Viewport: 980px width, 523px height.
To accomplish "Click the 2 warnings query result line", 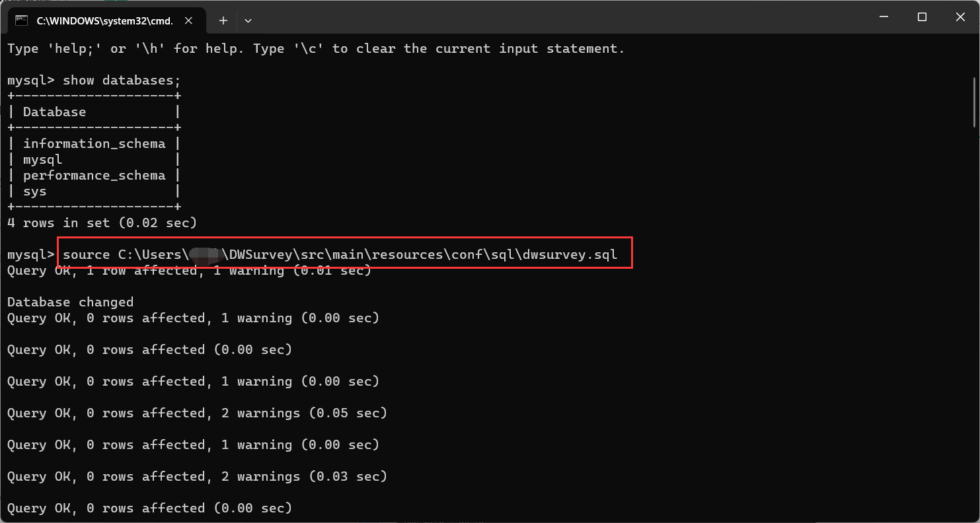I will coord(197,413).
